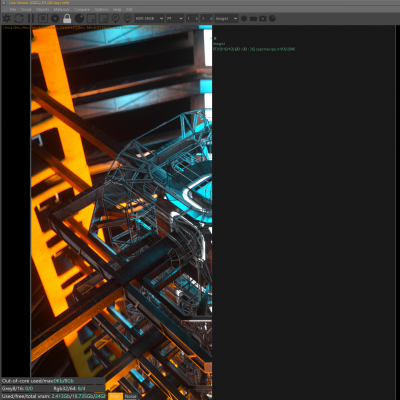
Task: Expand the PT kernel dropdown
Action: [x=175, y=18]
